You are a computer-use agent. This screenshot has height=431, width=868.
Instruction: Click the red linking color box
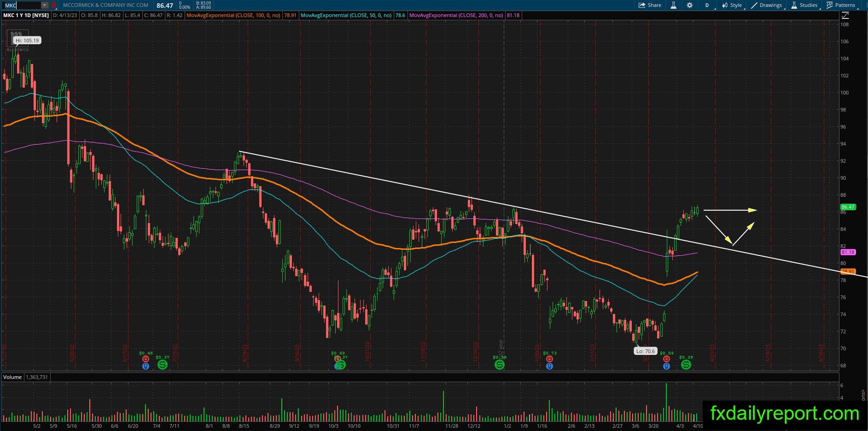point(54,6)
